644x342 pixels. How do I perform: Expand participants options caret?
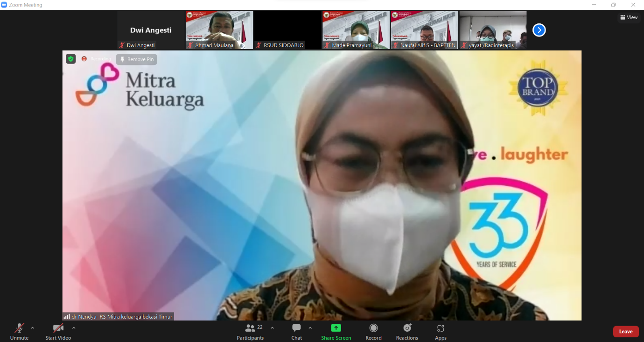coord(273,328)
